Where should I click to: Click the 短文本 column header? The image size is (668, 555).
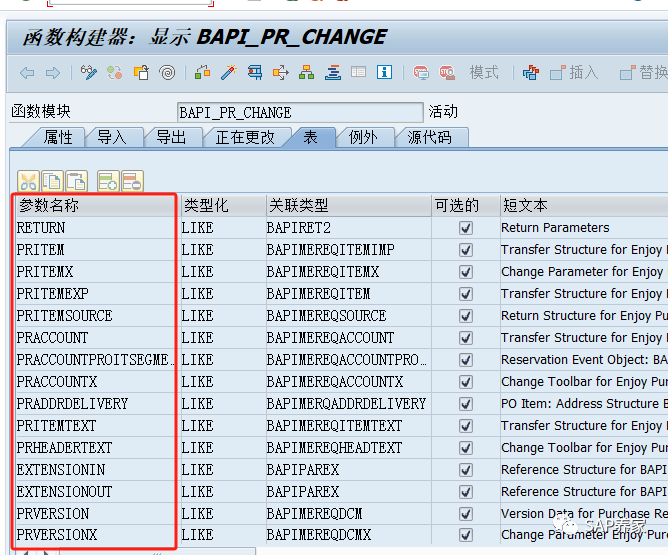584,206
